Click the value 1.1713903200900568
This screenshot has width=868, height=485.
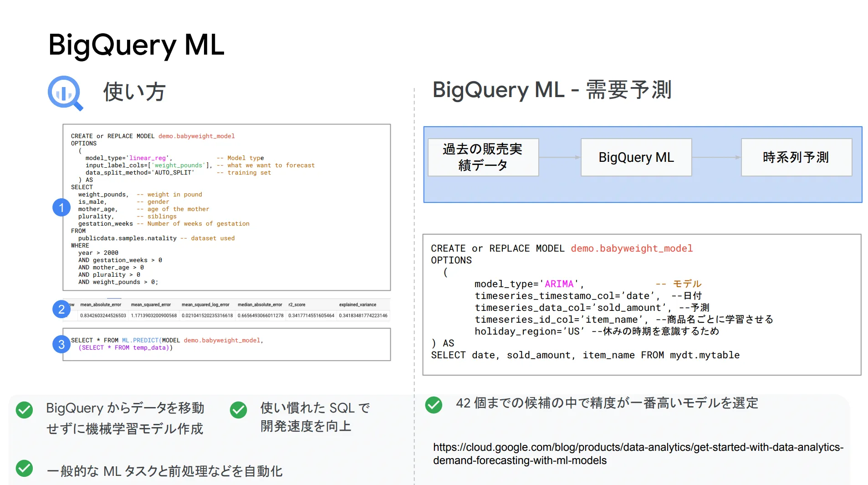click(154, 315)
